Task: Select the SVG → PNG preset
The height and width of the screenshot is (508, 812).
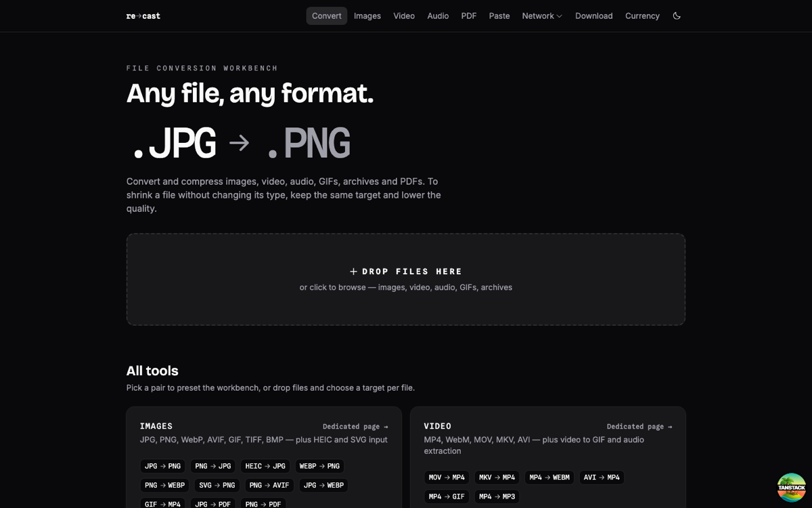Action: [217, 485]
